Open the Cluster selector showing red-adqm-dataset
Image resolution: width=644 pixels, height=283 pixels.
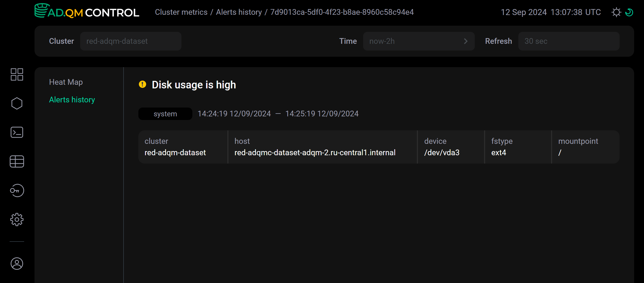click(131, 41)
